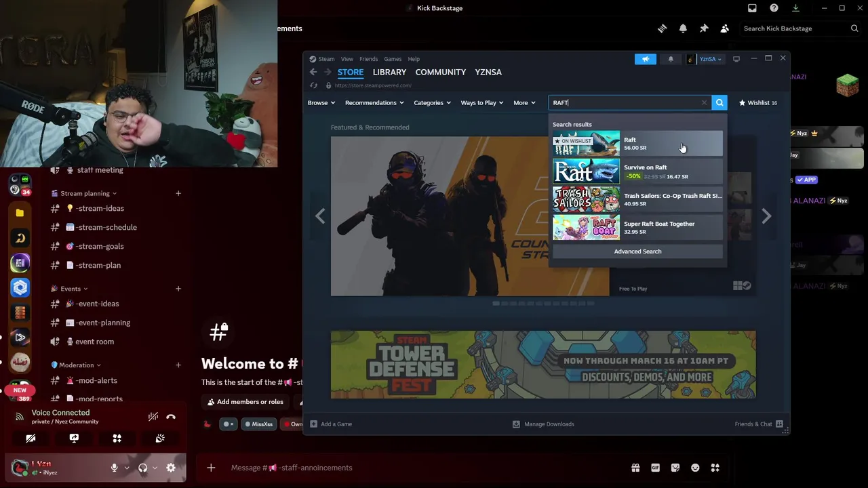The image size is (868, 488).
Task: Toggle Discord member list icon
Action: point(725,28)
